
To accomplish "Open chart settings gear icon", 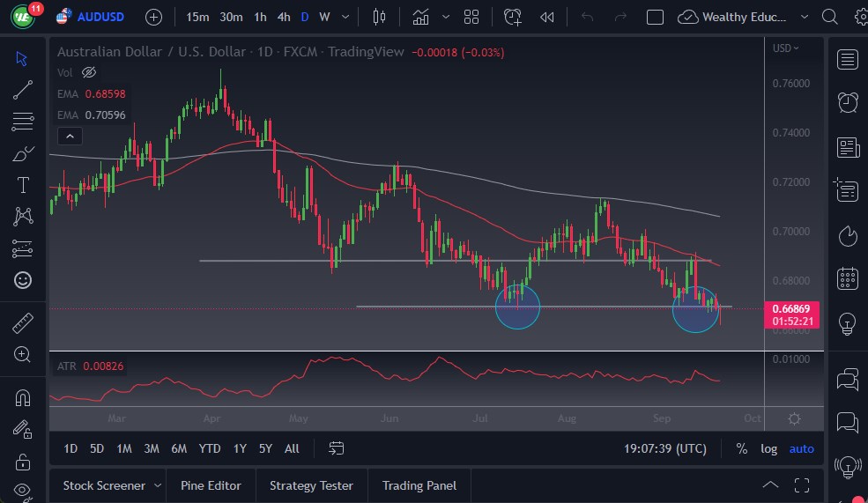I will 794,419.
